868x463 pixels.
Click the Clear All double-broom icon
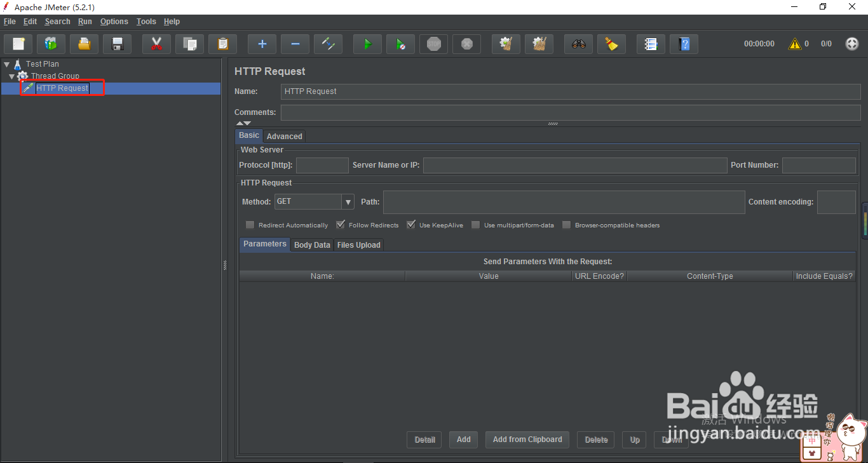click(x=539, y=44)
